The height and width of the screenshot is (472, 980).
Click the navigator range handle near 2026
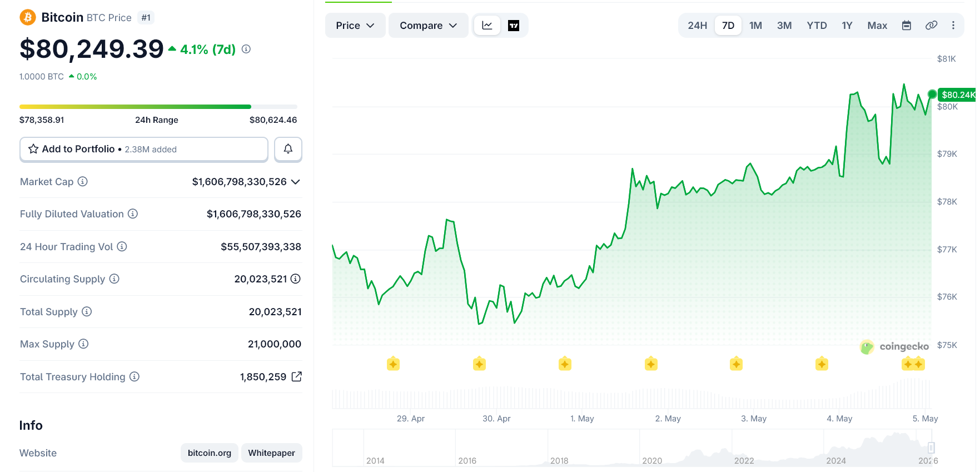pyautogui.click(x=931, y=448)
